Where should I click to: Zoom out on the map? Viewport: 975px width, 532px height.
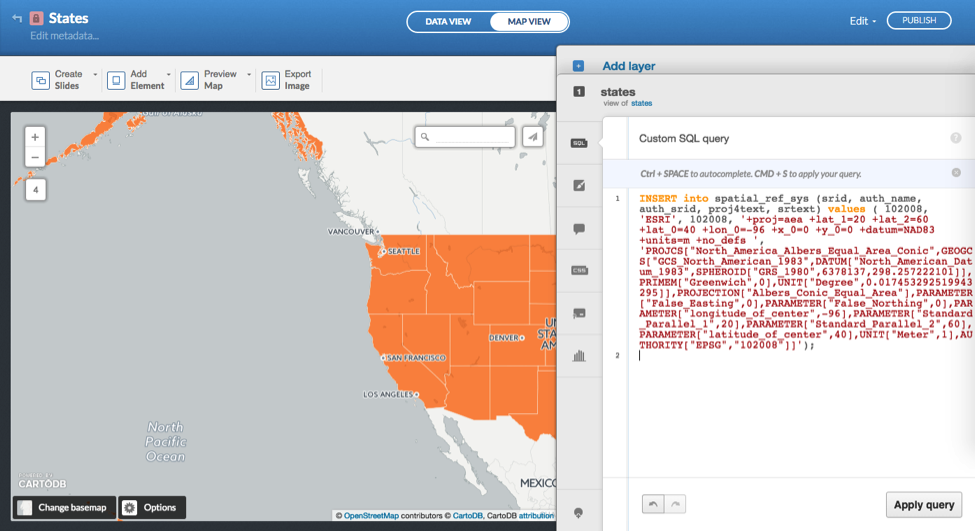[35, 157]
